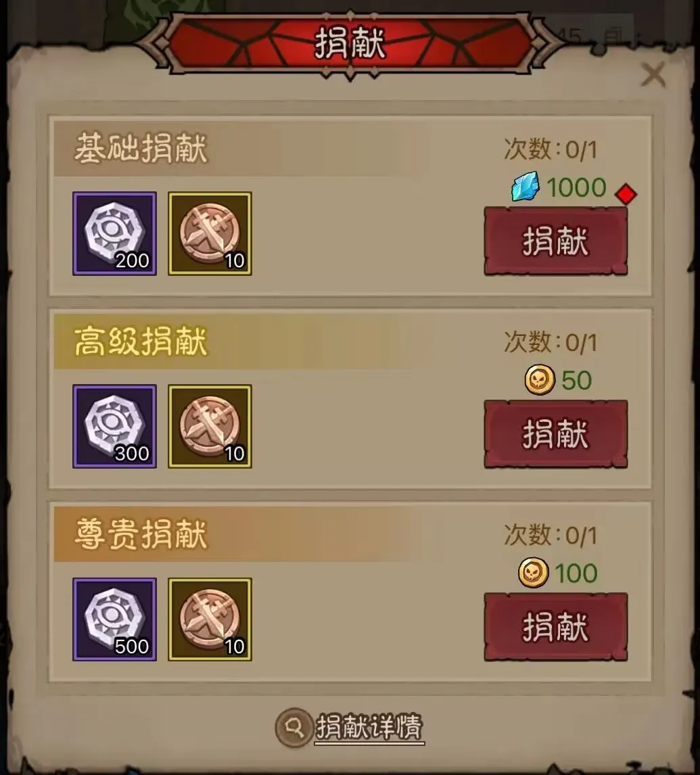This screenshot has width=700, height=775.
Task: Donate using the 高级捐献 button
Action: click(x=556, y=434)
